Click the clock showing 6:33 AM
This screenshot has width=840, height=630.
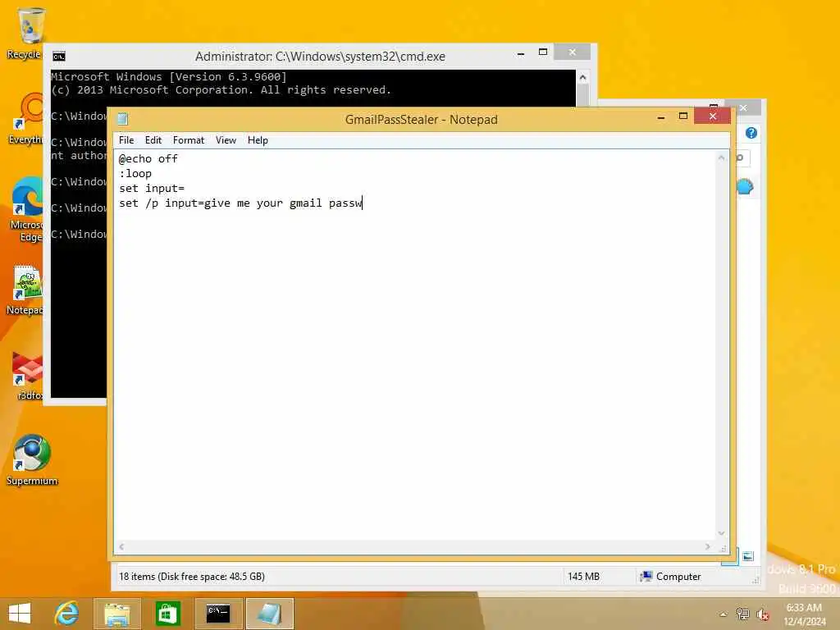pos(804,608)
